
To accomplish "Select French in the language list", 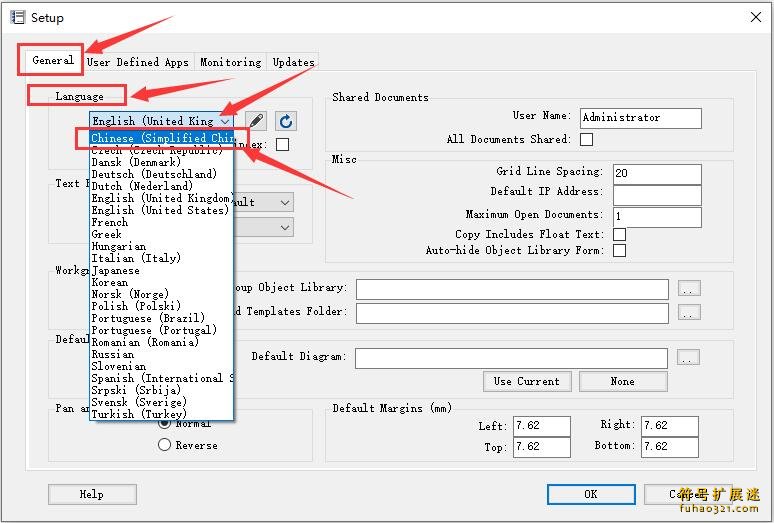I will click(x=161, y=223).
